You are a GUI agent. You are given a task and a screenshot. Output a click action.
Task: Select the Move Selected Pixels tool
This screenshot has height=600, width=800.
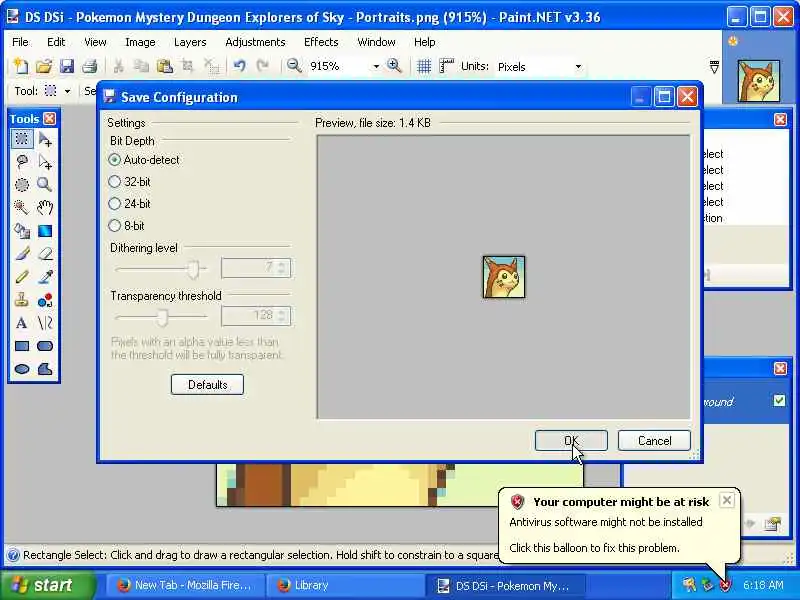coord(45,139)
